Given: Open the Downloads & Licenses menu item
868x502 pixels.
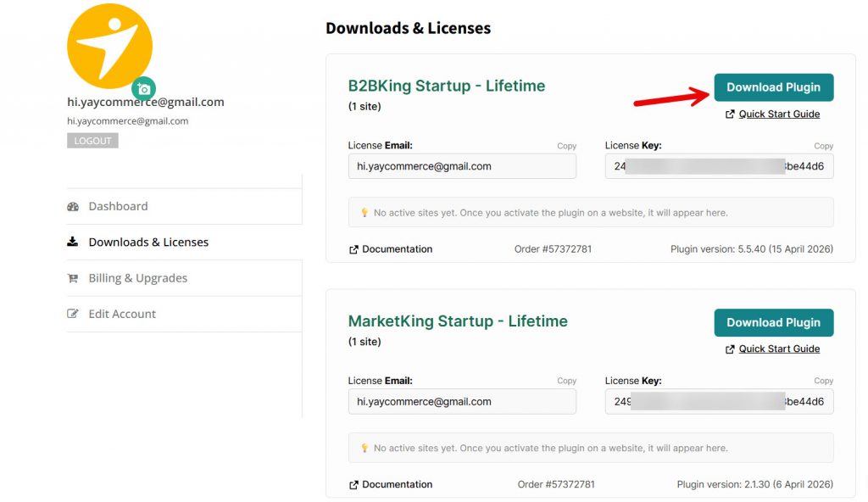Looking at the screenshot, I should tap(149, 242).
